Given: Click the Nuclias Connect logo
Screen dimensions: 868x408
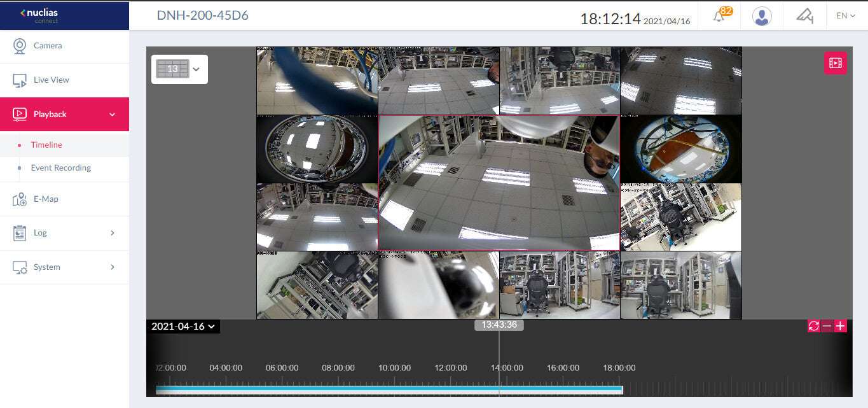Looking at the screenshot, I should pos(39,15).
